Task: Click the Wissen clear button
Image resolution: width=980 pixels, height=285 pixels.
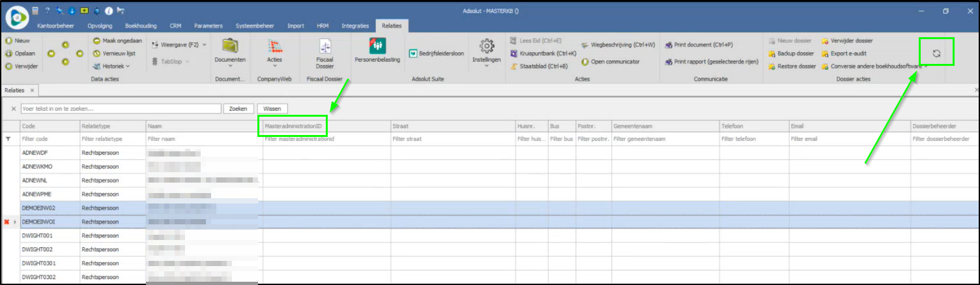Action: [272, 108]
